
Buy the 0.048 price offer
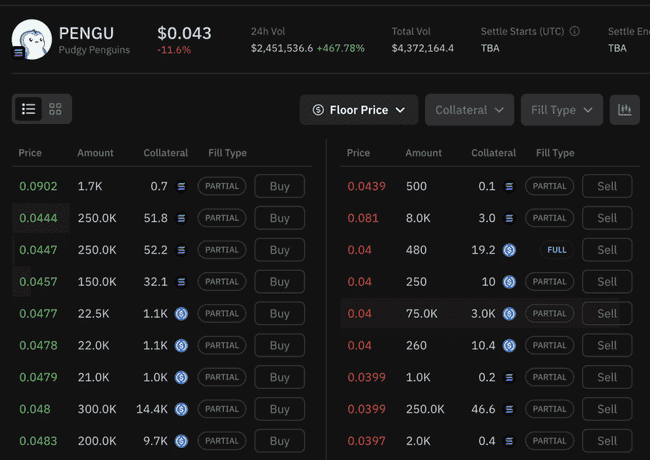tap(279, 409)
